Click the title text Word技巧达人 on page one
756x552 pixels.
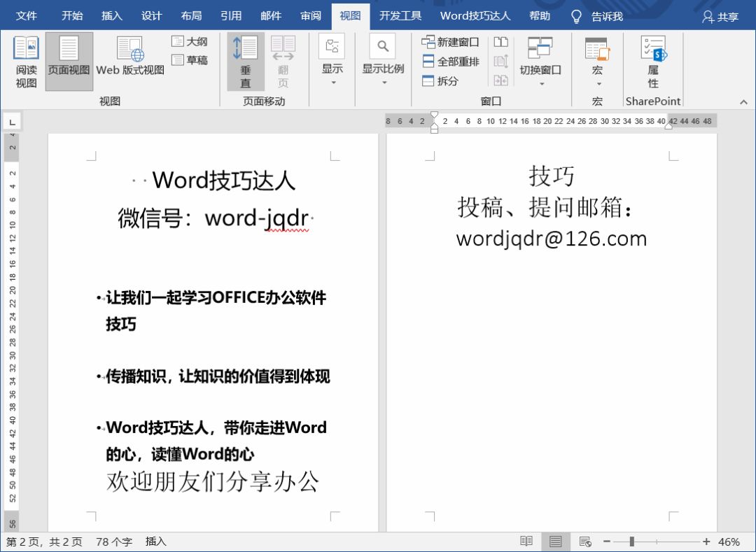pyautogui.click(x=224, y=181)
